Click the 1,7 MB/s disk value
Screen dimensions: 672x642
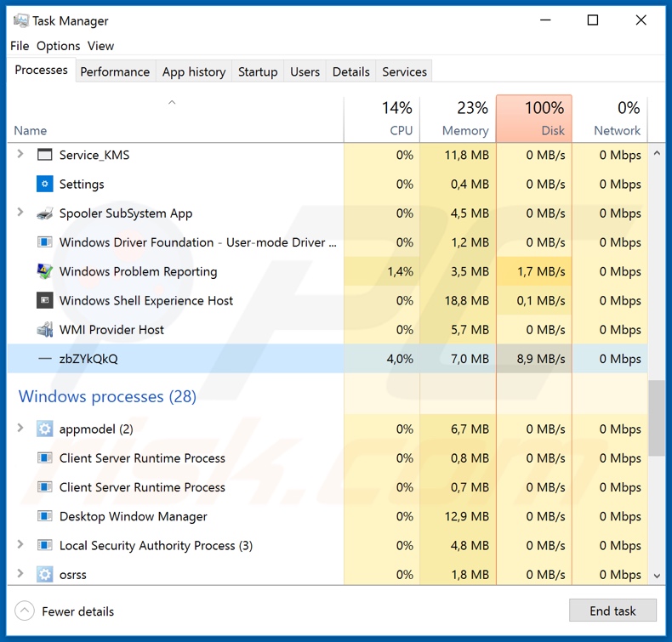[541, 271]
